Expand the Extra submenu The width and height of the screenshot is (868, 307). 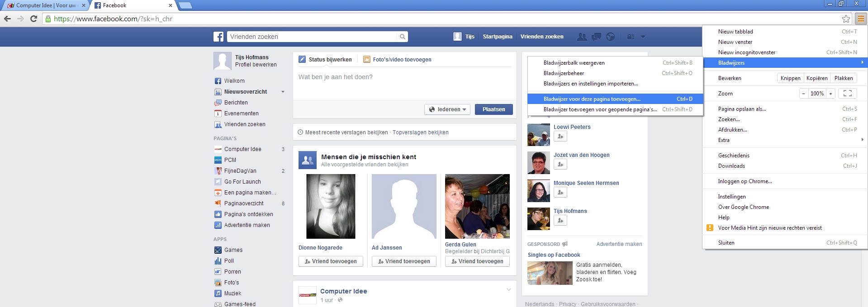point(785,140)
